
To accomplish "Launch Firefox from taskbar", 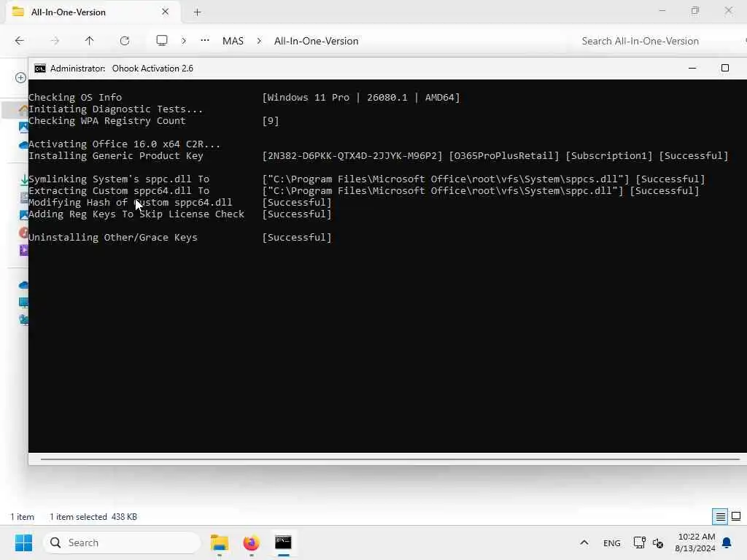I will pos(251,542).
